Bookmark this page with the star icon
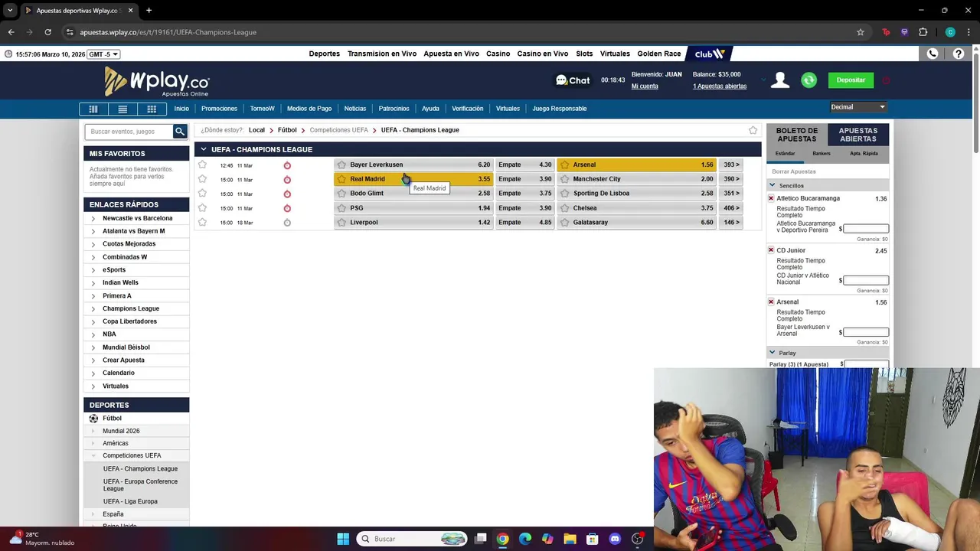Viewport: 980px width, 551px height. pos(861,32)
